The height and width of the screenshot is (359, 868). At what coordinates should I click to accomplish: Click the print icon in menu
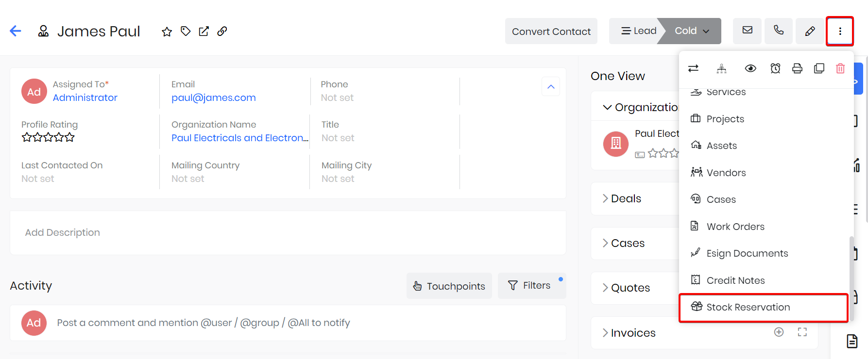(797, 68)
